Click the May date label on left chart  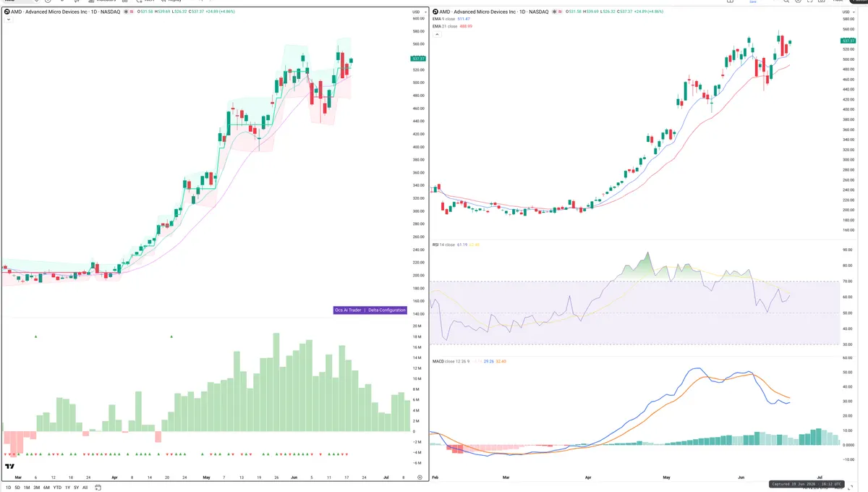[206, 478]
